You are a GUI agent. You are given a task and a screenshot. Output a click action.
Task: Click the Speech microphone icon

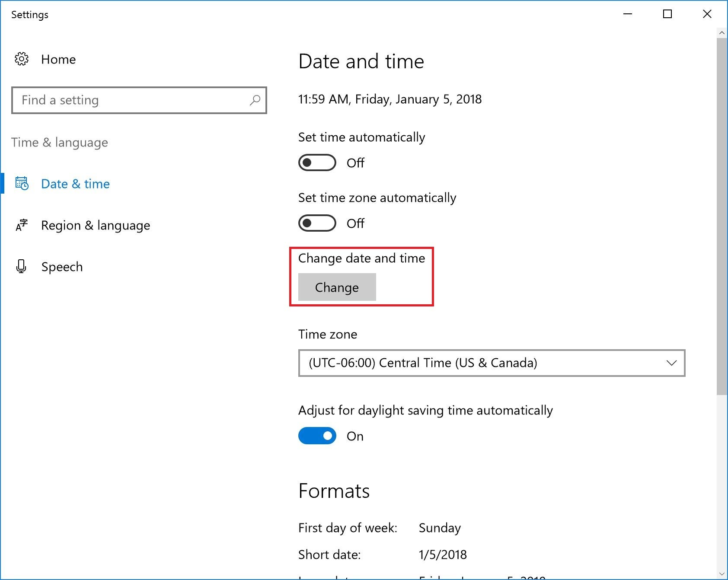[21, 267]
